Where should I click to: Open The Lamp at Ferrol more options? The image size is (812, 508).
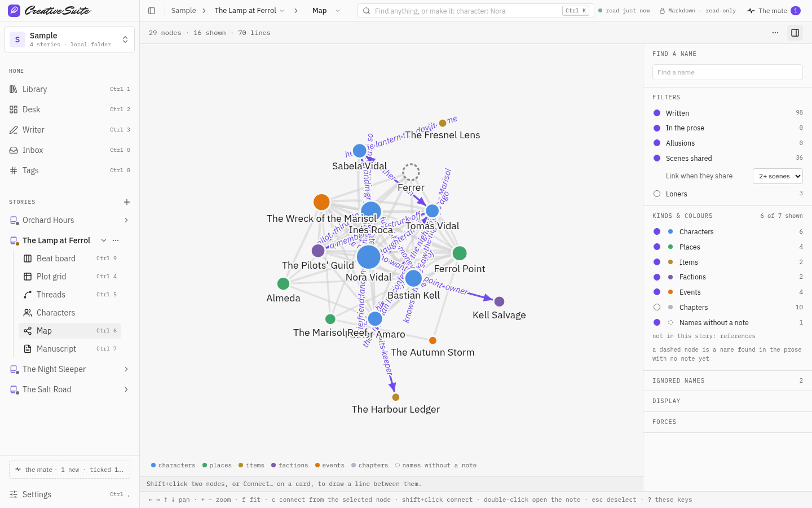(116, 240)
